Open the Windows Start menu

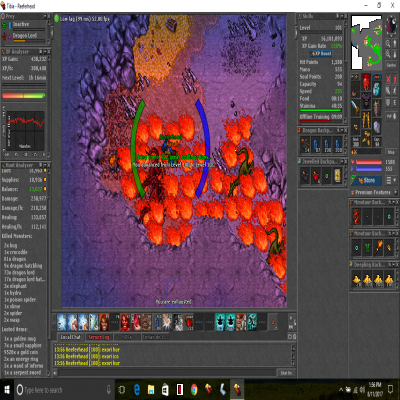[x=7, y=389]
